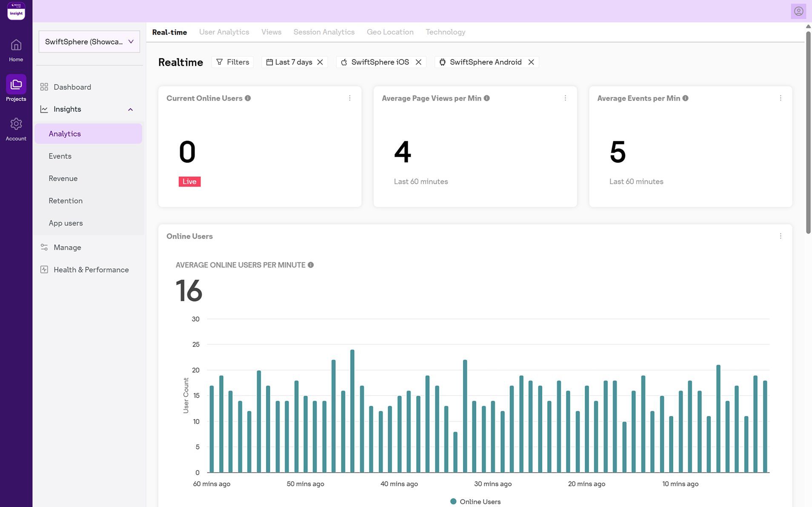Switch to the Geo Location tab
The image size is (812, 507).
coord(390,32)
